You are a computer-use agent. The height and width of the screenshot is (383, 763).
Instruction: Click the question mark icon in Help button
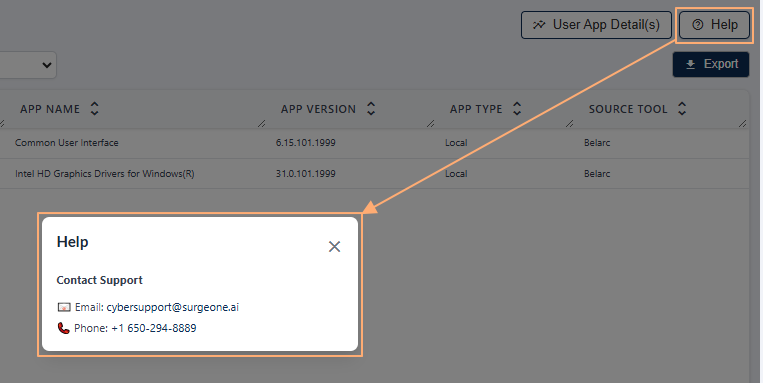pyautogui.click(x=698, y=25)
